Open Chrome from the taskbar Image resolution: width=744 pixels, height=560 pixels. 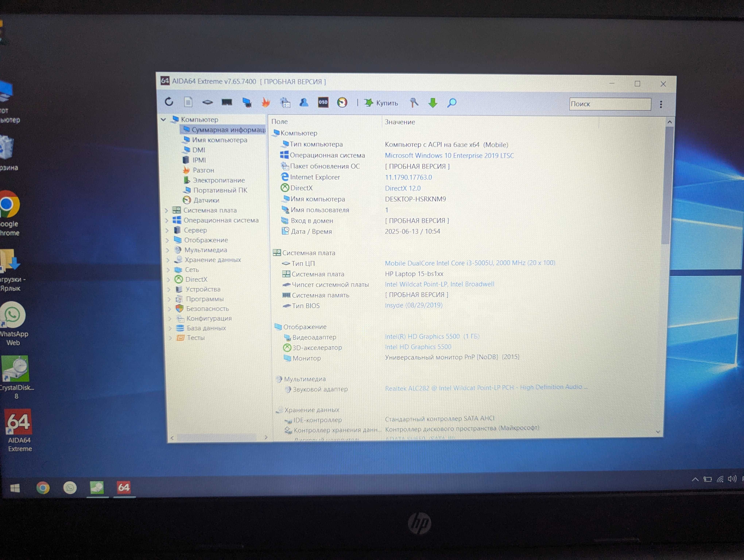click(43, 488)
